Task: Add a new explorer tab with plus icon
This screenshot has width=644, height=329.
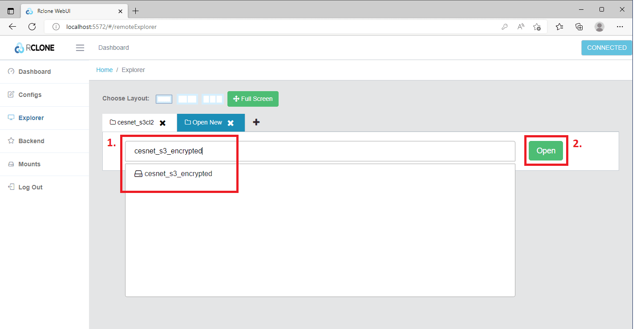Action: coord(256,122)
